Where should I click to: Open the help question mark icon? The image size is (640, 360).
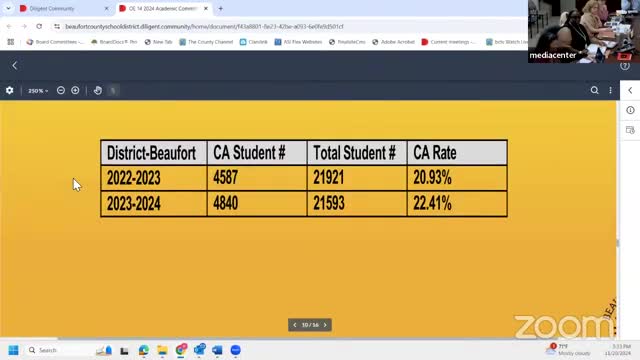pos(625,65)
